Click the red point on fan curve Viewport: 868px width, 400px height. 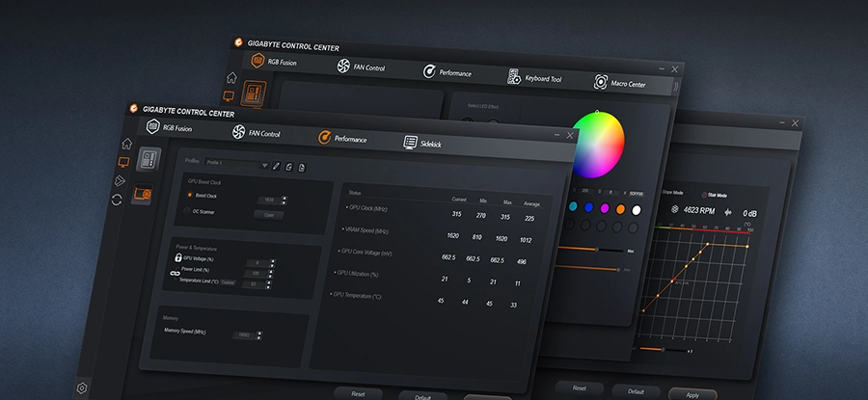674,278
